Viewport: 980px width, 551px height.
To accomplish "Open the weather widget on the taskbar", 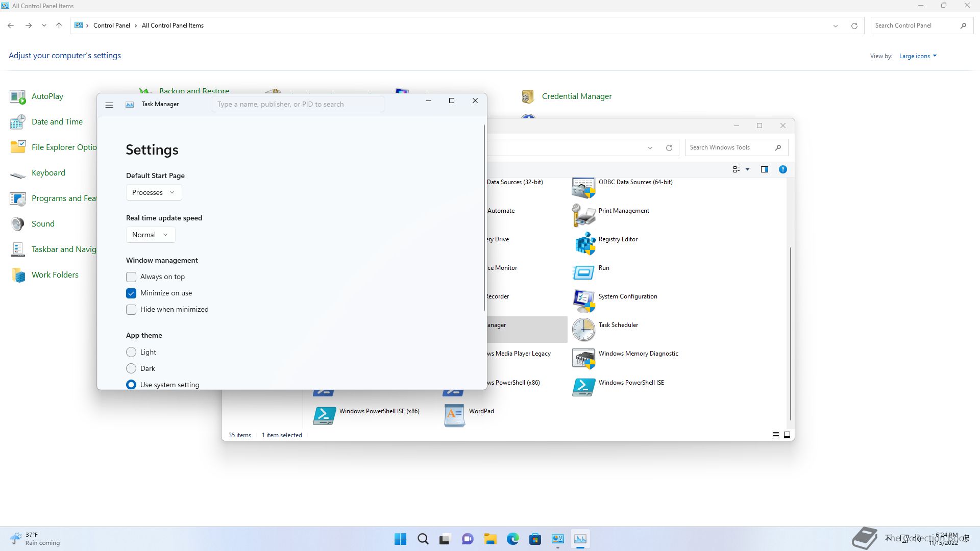I will tap(35, 539).
